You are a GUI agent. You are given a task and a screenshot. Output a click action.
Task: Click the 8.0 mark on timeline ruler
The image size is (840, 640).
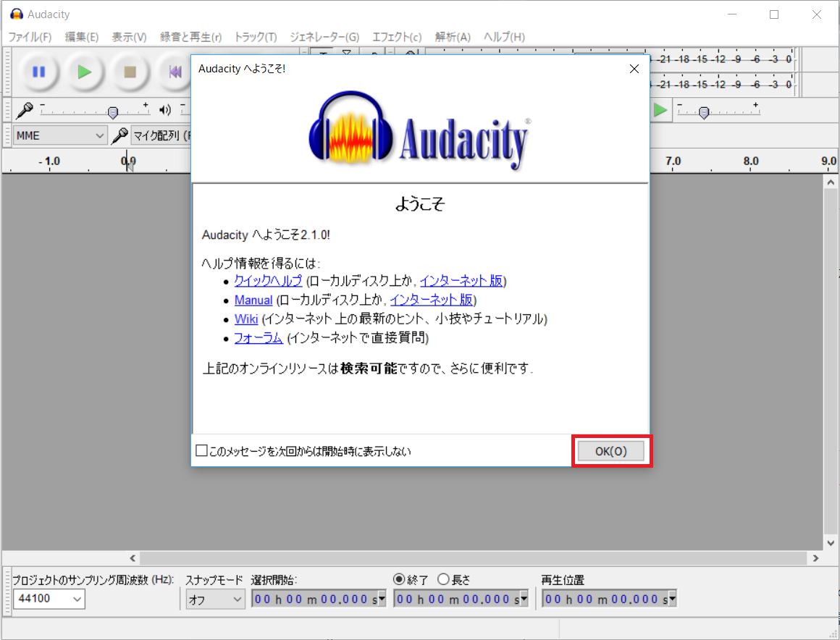750,161
